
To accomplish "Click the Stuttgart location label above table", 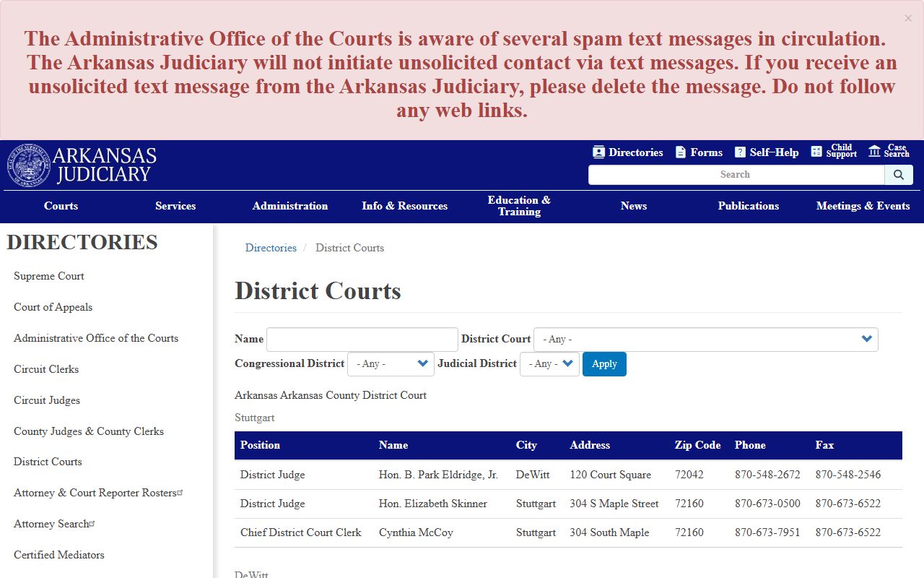I will coord(255,418).
